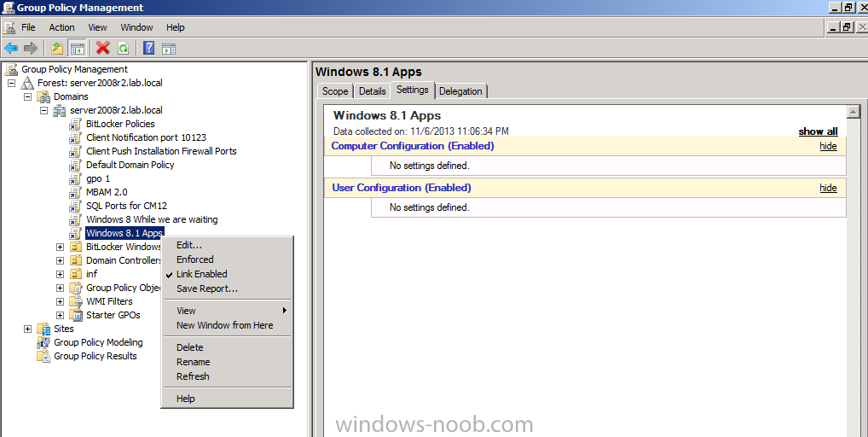Click the gpo 1 link icon
Viewport: 868px width, 437px height.
(76, 178)
